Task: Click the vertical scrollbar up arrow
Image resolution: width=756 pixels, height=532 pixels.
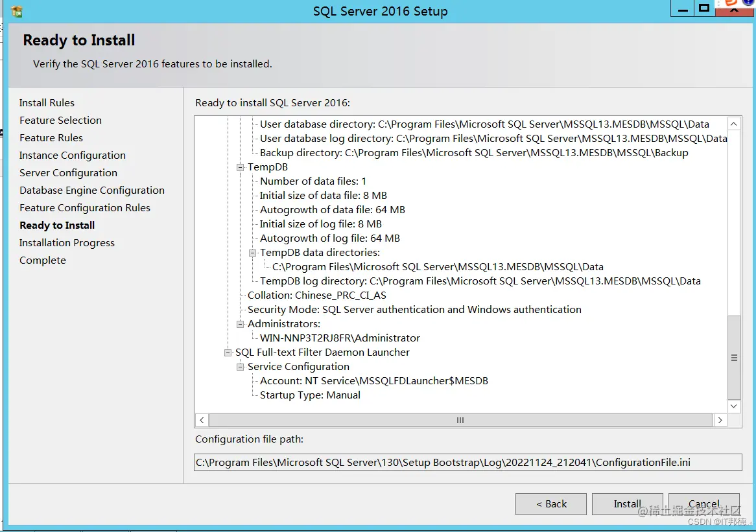Action: coord(734,124)
